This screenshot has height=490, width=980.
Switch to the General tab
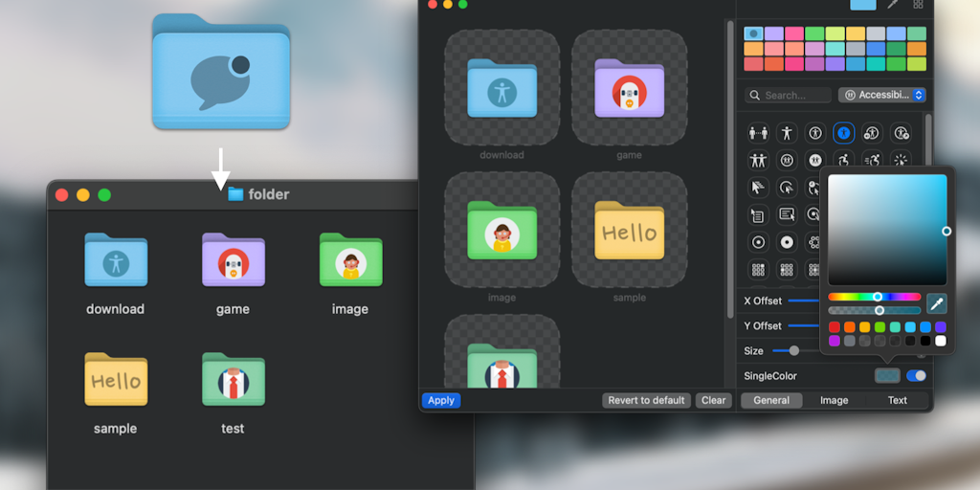[771, 400]
